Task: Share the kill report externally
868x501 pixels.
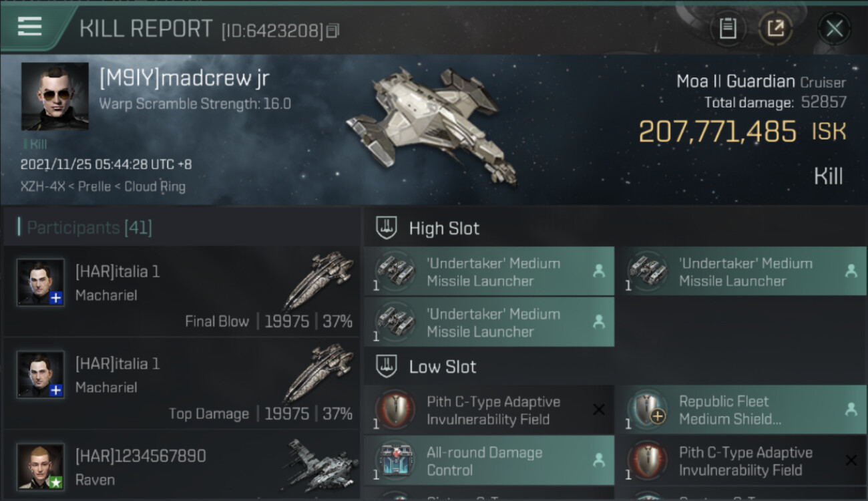Action: point(775,29)
